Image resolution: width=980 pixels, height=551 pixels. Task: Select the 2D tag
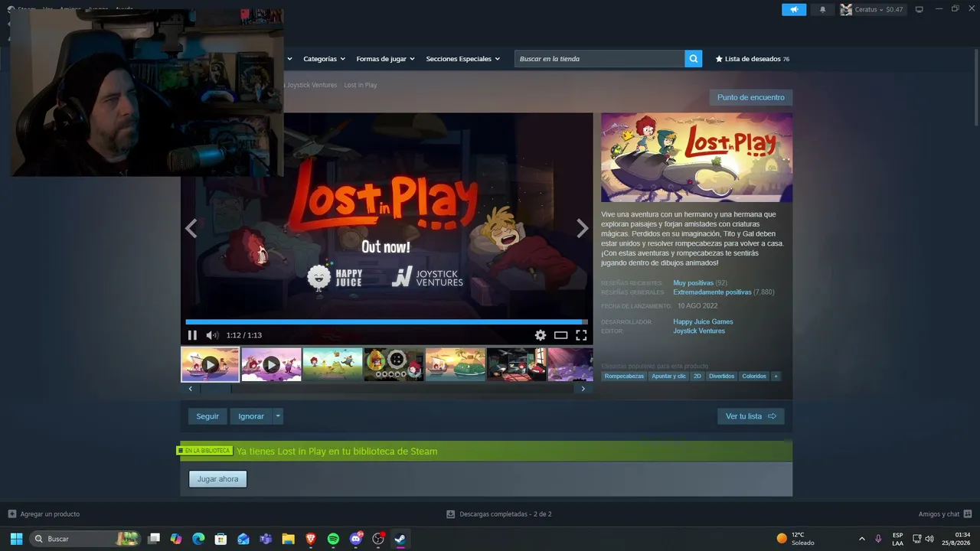[697, 377]
